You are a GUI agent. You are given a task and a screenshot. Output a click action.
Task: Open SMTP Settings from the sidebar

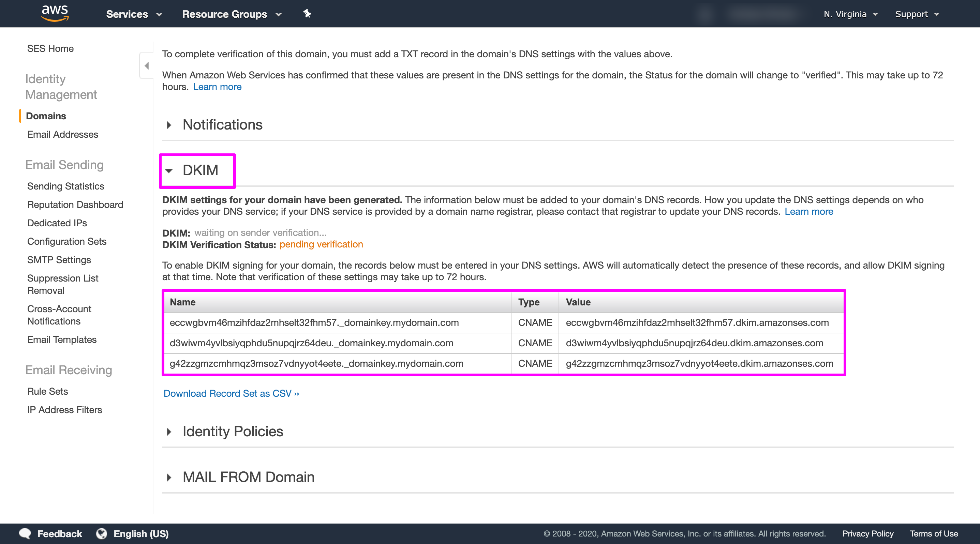[x=59, y=260]
